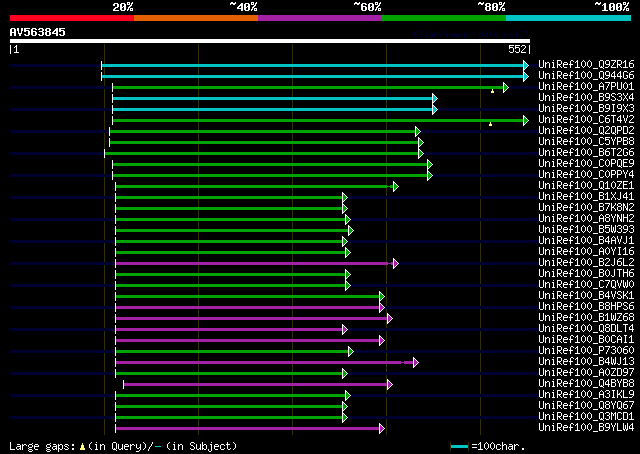Click the 552 end position label
Screen dimensions: 640x454
point(518,49)
